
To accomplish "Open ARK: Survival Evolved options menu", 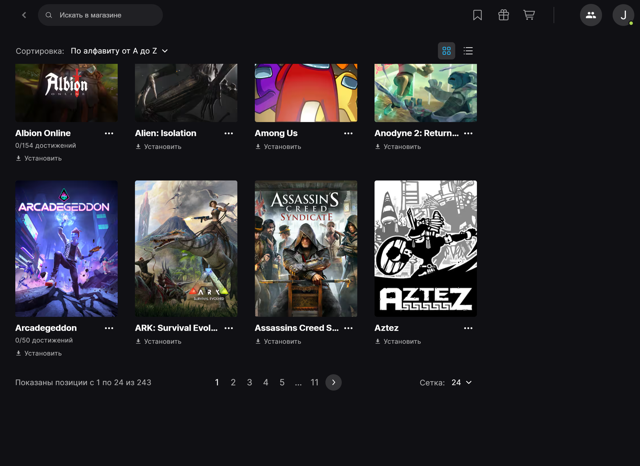I will pos(229,328).
